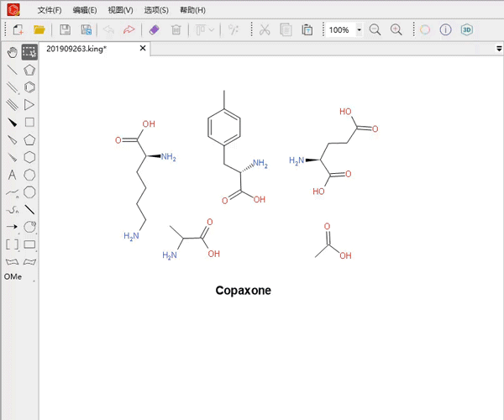Expand the zoom percentage dropdown arrow
504x420 pixels.
pyautogui.click(x=359, y=30)
